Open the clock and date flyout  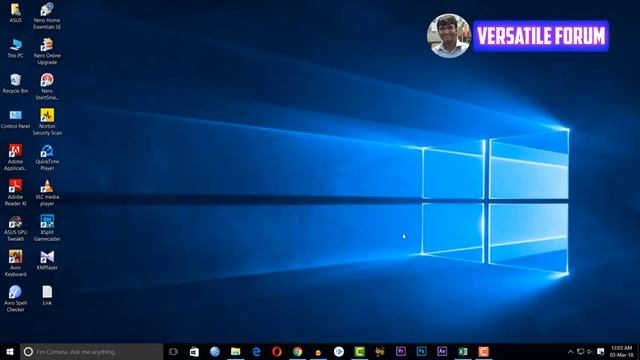point(621,351)
